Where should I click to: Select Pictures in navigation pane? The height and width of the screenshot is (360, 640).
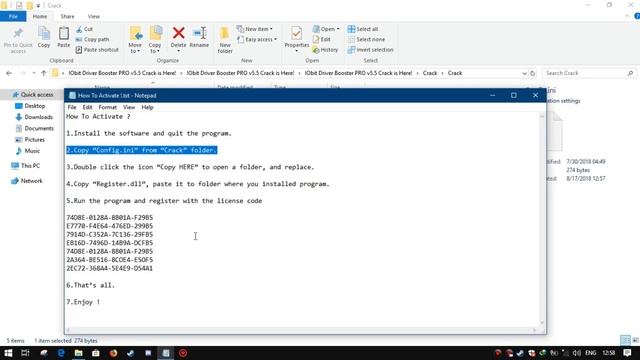click(x=30, y=140)
